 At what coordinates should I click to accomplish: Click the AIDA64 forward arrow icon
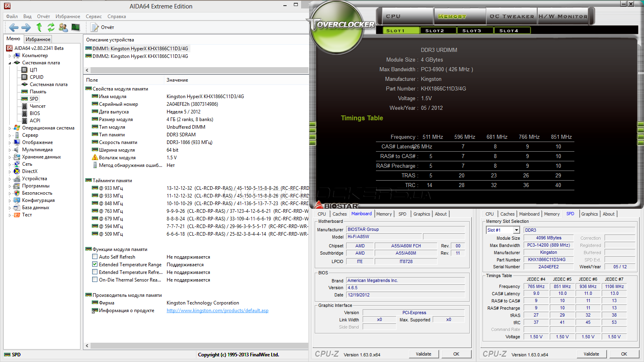(26, 27)
